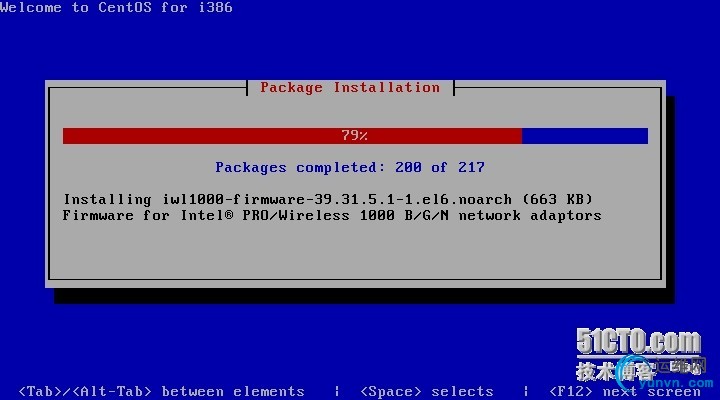Click the blue unfilled progress bar portion

[585, 136]
